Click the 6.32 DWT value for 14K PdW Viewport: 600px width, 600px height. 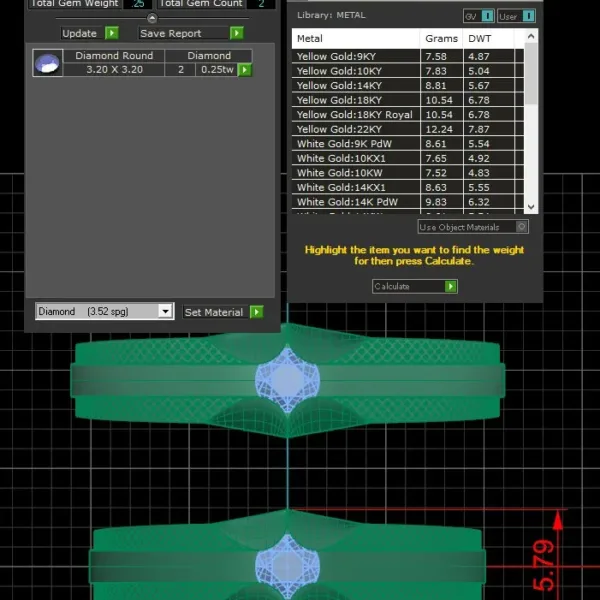(x=479, y=202)
